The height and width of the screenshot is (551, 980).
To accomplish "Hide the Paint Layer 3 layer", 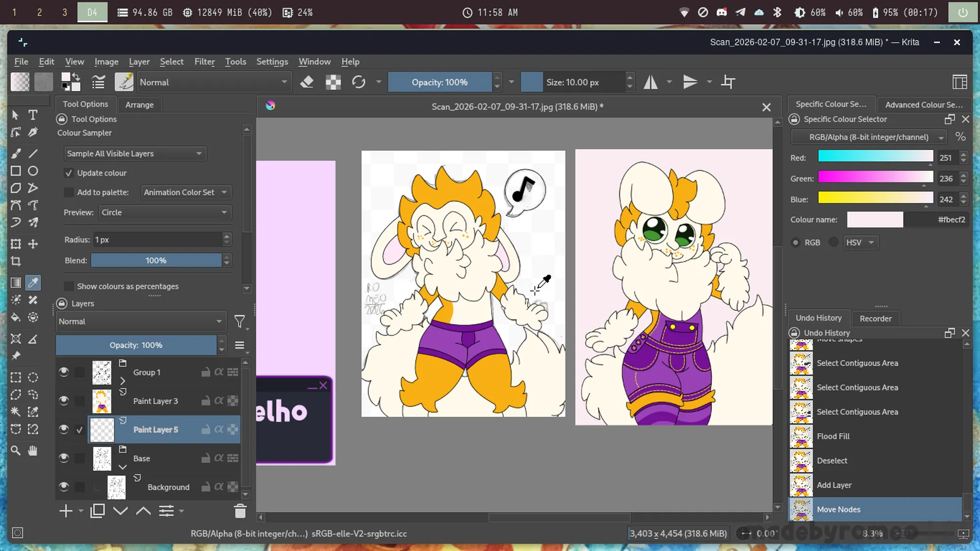I will pos(64,401).
